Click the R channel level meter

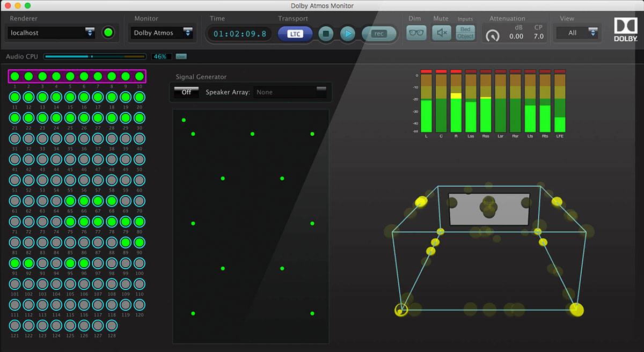456,101
